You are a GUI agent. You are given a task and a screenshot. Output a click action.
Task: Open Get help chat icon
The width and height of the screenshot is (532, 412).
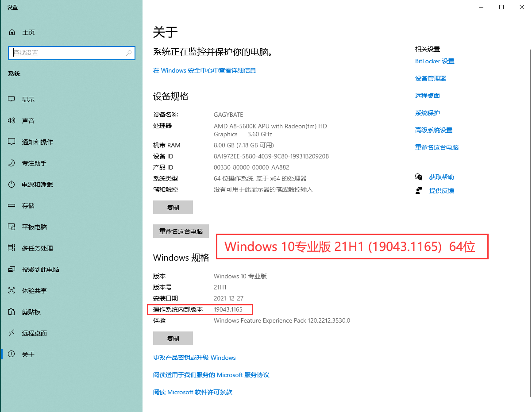[419, 177]
